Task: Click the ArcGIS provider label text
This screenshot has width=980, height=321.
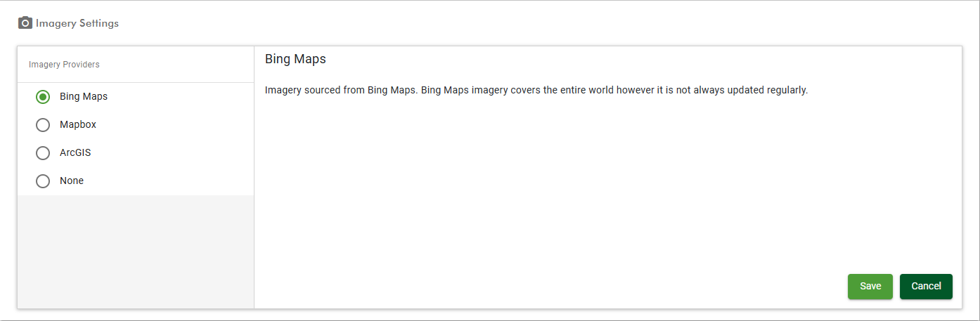Action: [x=75, y=152]
